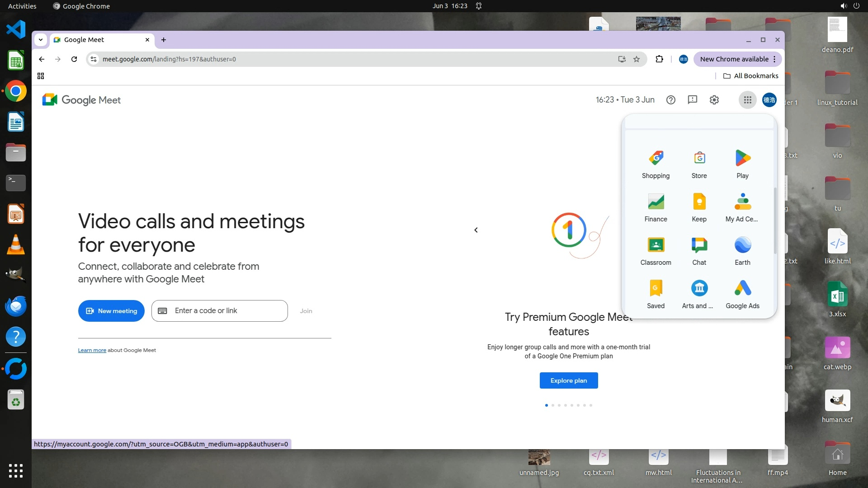The height and width of the screenshot is (488, 868).
Task: Expand the tab search dropdown arrow
Action: (x=41, y=40)
